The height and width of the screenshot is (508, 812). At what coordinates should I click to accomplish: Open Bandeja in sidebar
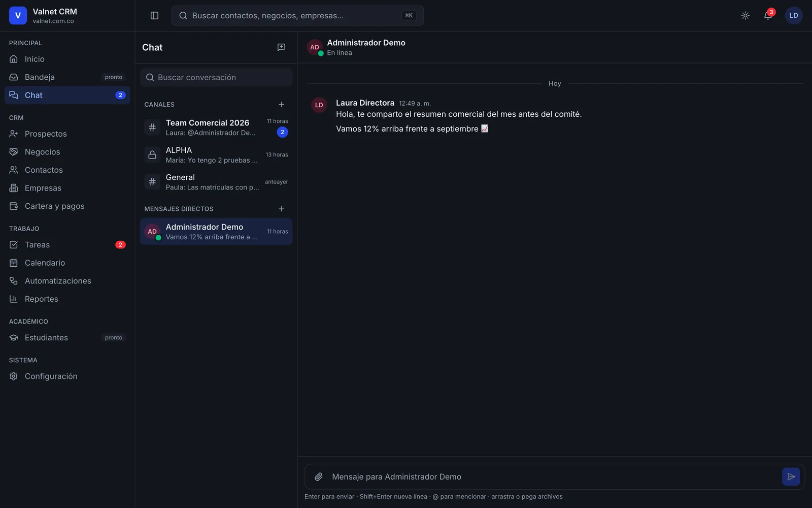click(67, 77)
